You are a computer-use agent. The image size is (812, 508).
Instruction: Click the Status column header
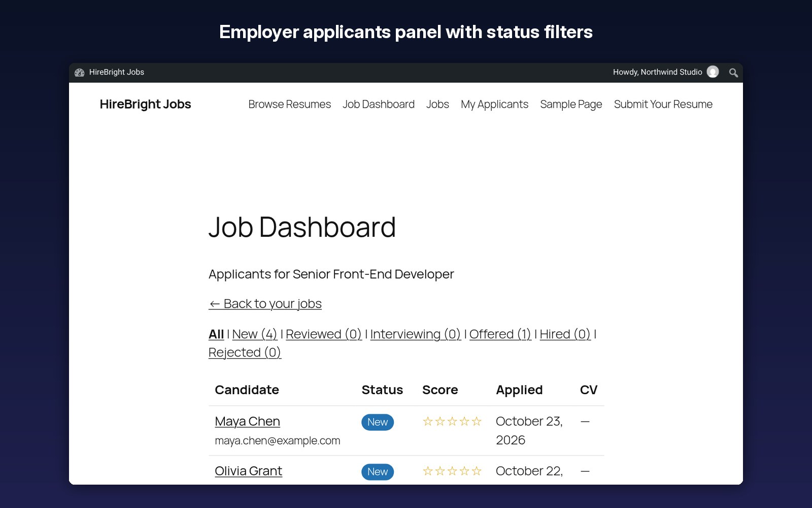382,390
